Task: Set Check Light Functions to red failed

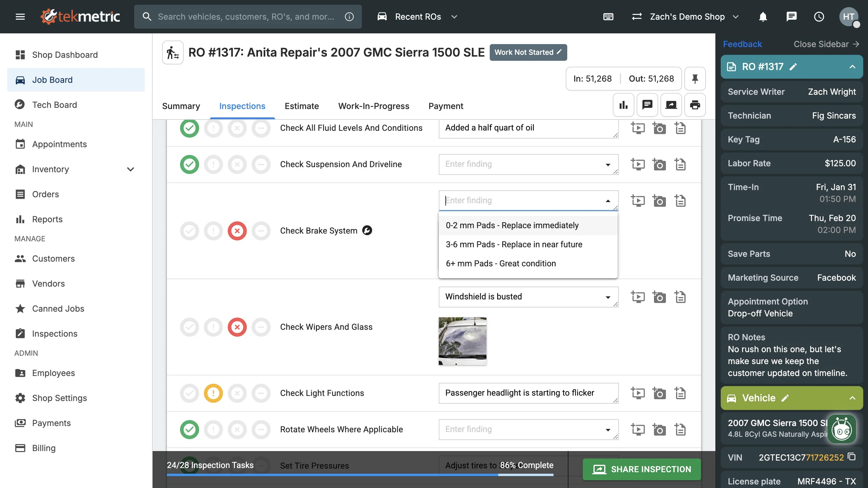Action: [237, 393]
